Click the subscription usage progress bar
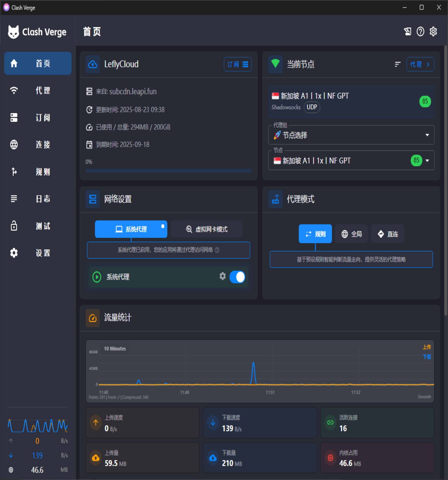The height and width of the screenshot is (480, 448). pos(168,171)
